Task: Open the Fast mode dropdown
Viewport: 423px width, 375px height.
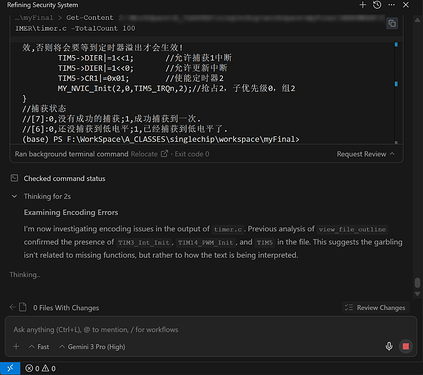Action: click(39, 347)
